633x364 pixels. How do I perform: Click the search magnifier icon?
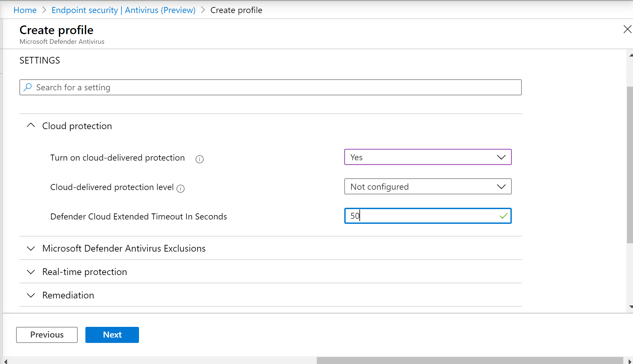28,87
